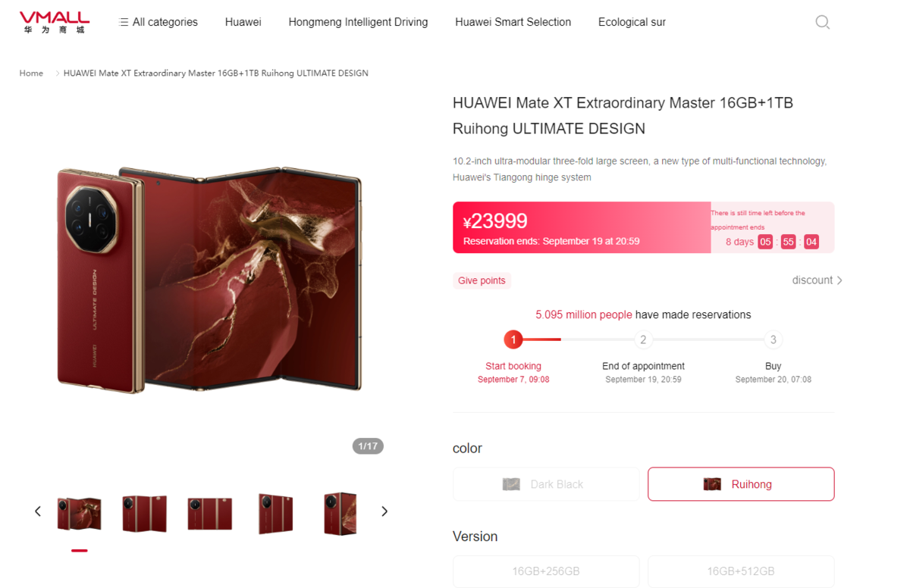Open the search magnifier icon
910x588 pixels.
click(822, 22)
